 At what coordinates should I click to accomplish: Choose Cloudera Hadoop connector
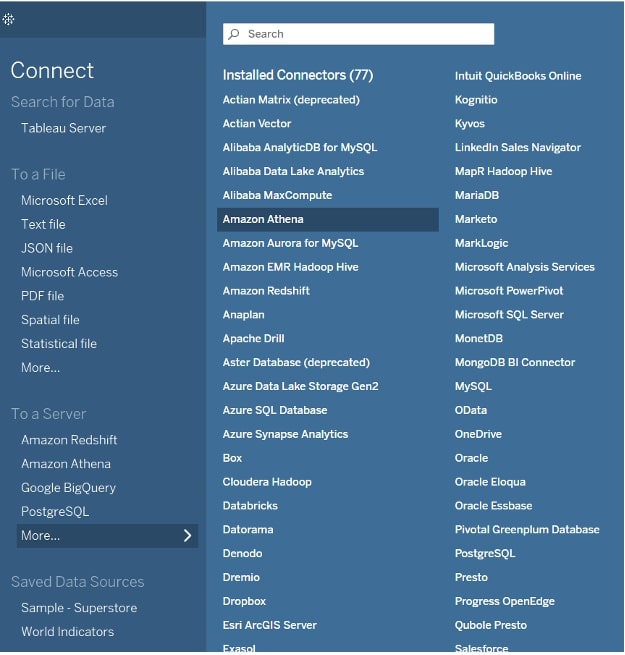pos(267,482)
